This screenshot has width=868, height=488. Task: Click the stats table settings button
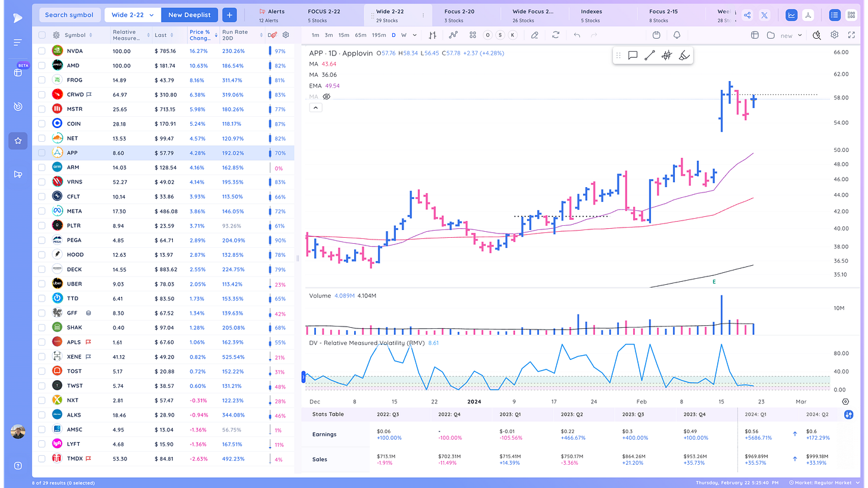849,414
